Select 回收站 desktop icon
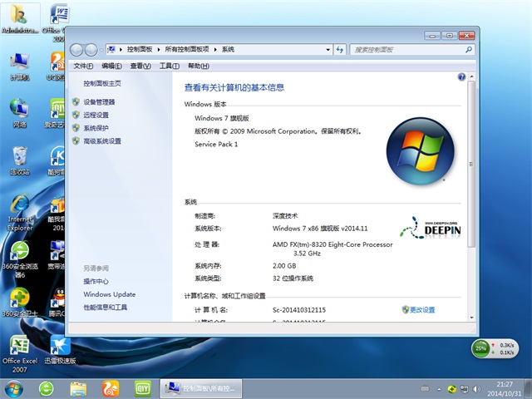This screenshot has width=532, height=399. pos(20,160)
